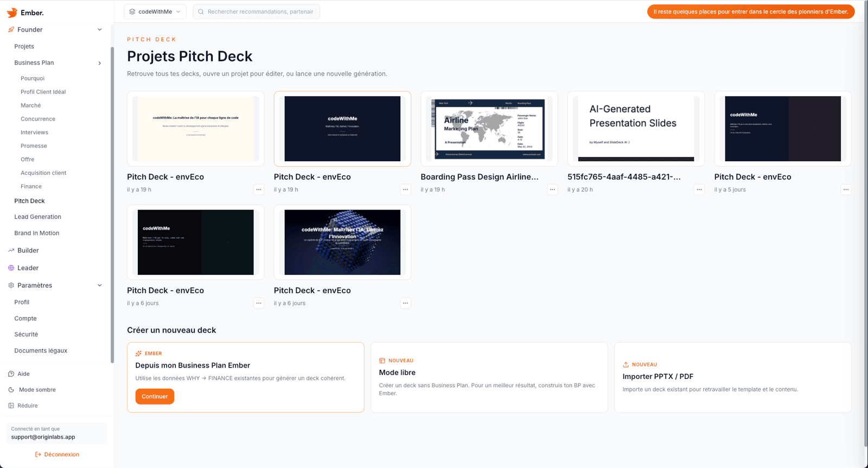Click the search magnifier icon
The image size is (868, 468).
(201, 11)
